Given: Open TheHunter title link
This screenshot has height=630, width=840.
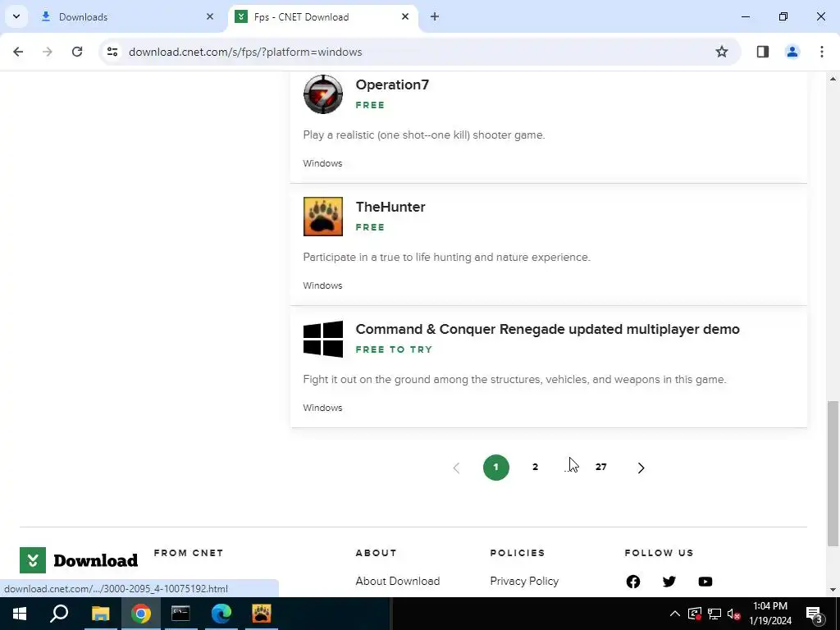Looking at the screenshot, I should [x=390, y=207].
